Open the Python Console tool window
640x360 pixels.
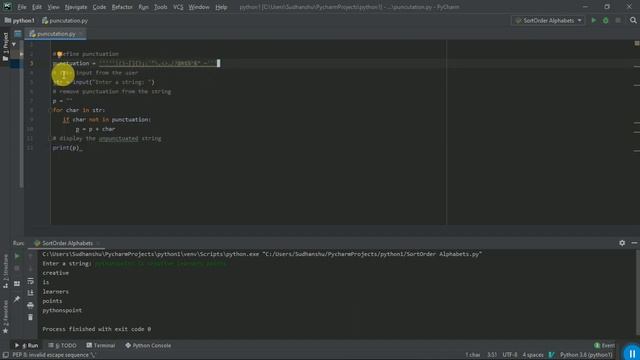pos(148,345)
